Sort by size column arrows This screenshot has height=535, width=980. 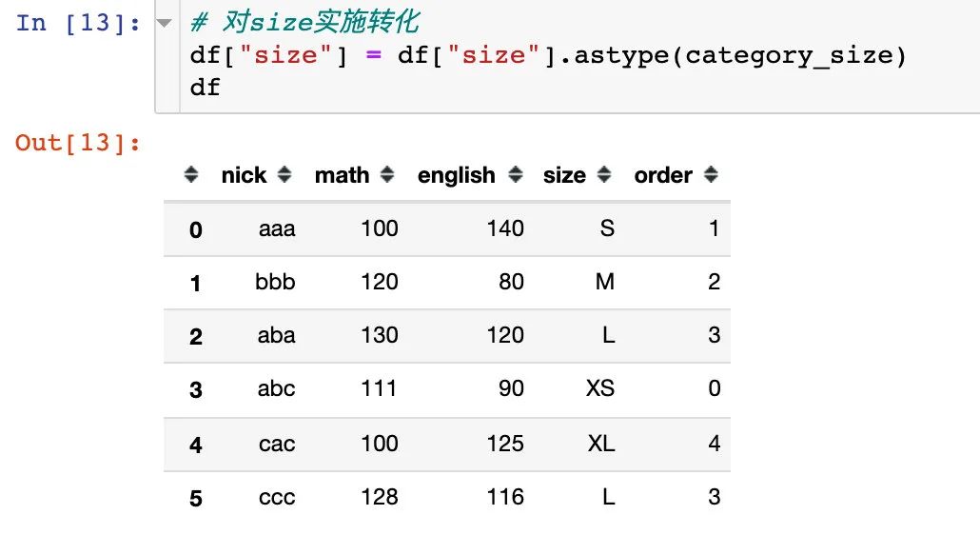pos(604,174)
